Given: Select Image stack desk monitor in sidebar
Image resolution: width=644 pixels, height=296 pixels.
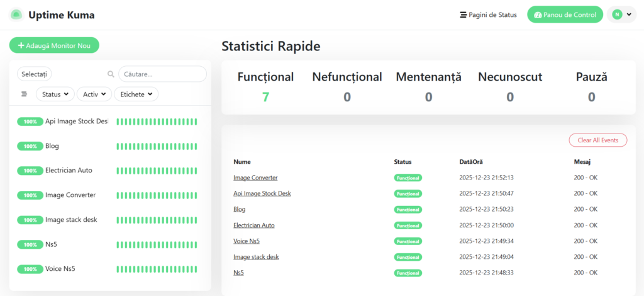Looking at the screenshot, I should [109, 220].
